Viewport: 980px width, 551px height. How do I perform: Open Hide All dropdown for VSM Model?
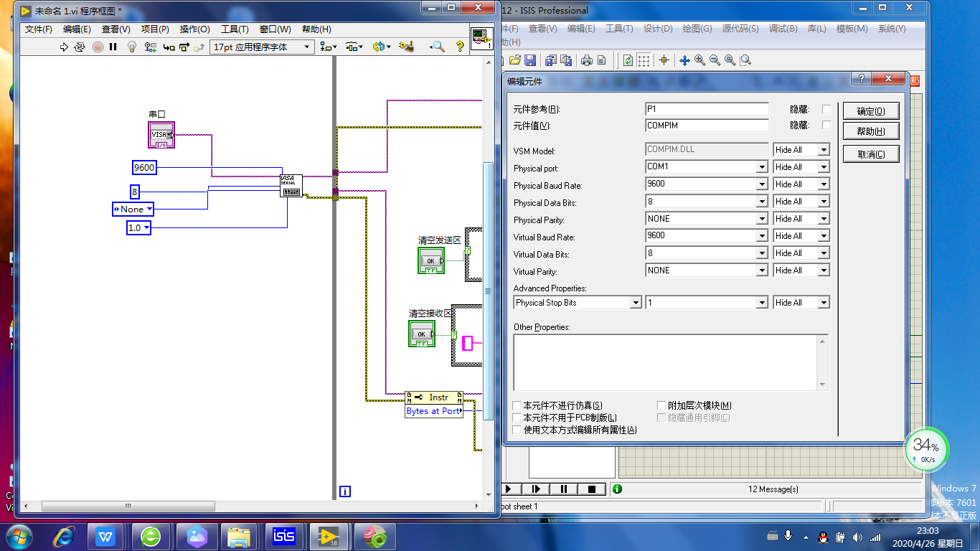point(824,150)
